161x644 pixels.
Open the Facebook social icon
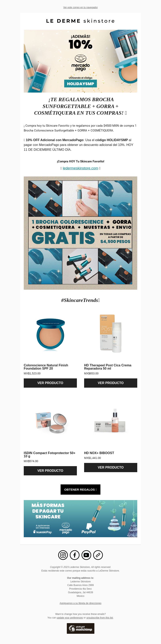click(75, 555)
